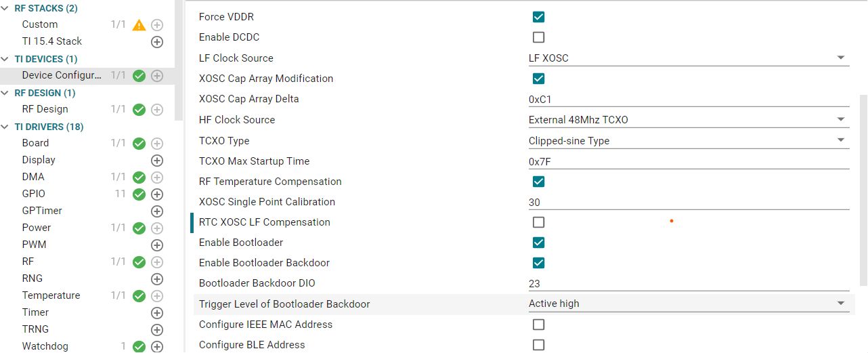The height and width of the screenshot is (353, 868).
Task: Select Device Configuration in the sidebar
Action: tap(62, 75)
